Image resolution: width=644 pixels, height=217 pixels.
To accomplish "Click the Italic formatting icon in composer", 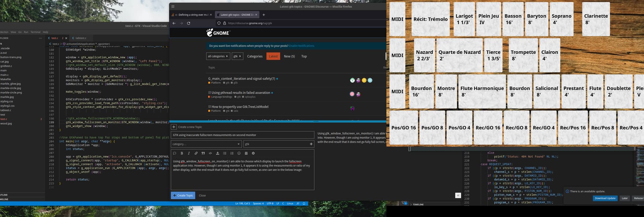I will (189, 153).
